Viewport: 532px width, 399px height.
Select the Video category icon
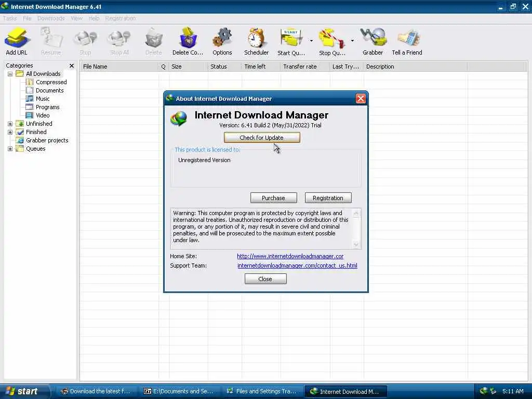coord(30,115)
